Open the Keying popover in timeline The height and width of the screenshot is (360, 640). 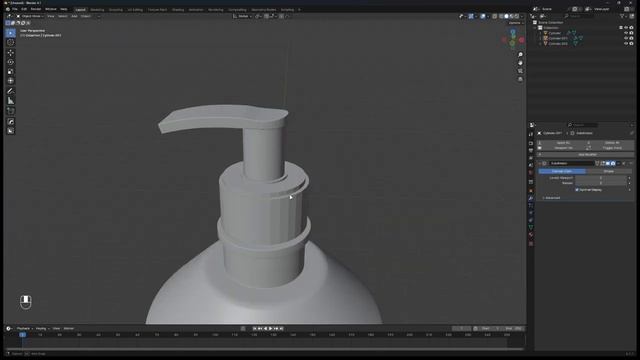42,329
